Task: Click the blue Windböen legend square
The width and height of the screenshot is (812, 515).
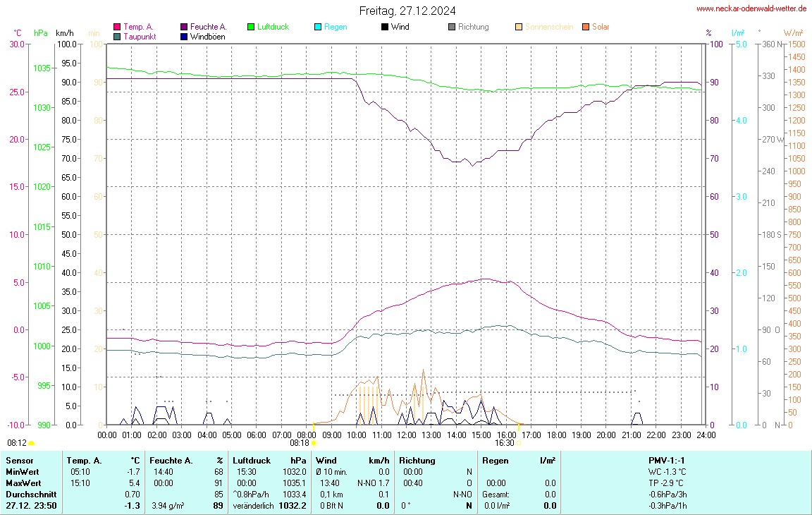Action: point(185,37)
